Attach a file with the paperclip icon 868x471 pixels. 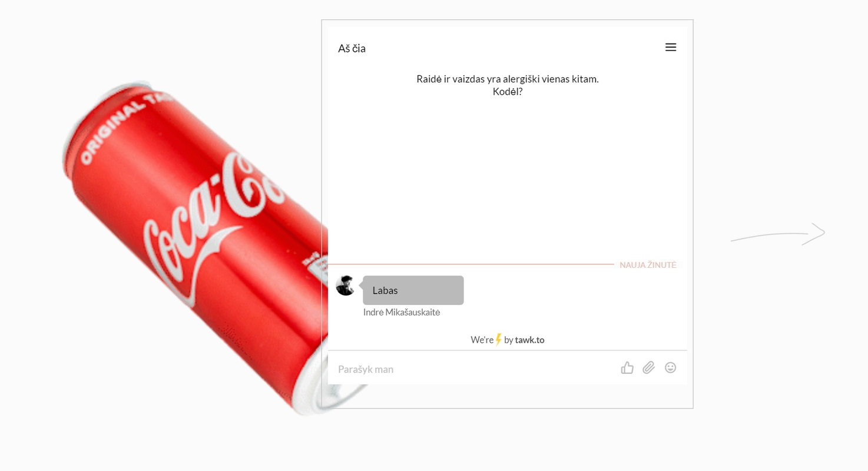[648, 368]
